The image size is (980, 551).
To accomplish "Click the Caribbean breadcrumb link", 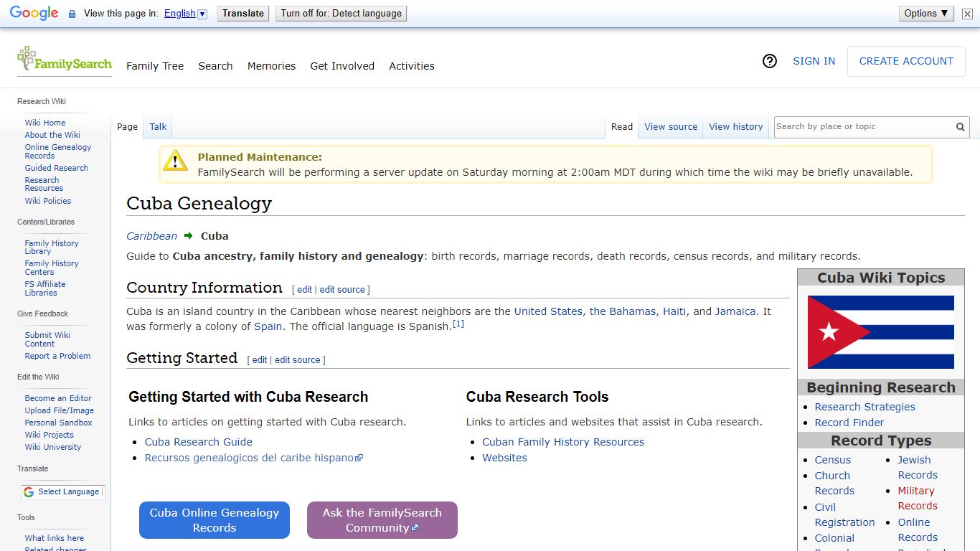I will pyautogui.click(x=151, y=235).
